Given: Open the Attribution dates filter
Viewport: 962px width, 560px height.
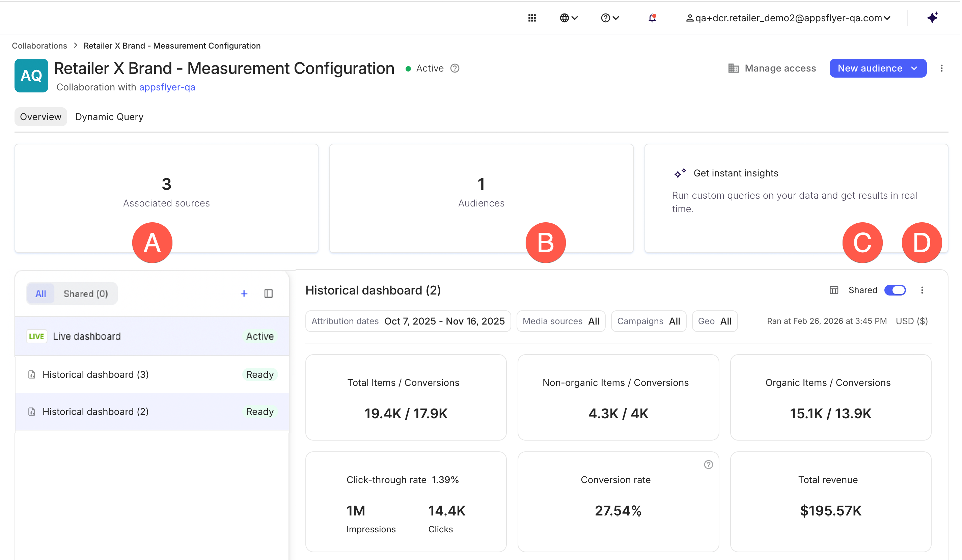Looking at the screenshot, I should point(408,321).
